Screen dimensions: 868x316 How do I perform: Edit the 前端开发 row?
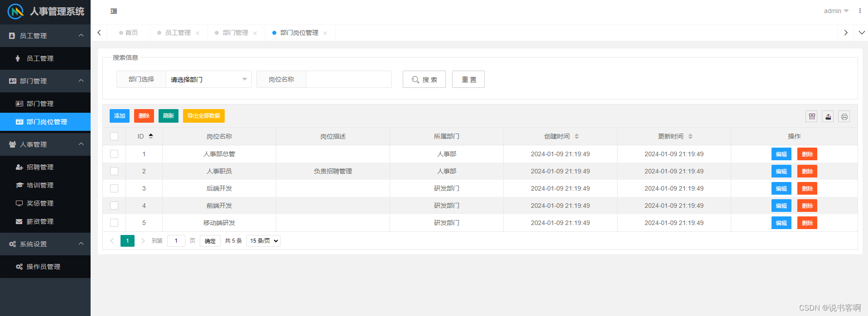(781, 206)
